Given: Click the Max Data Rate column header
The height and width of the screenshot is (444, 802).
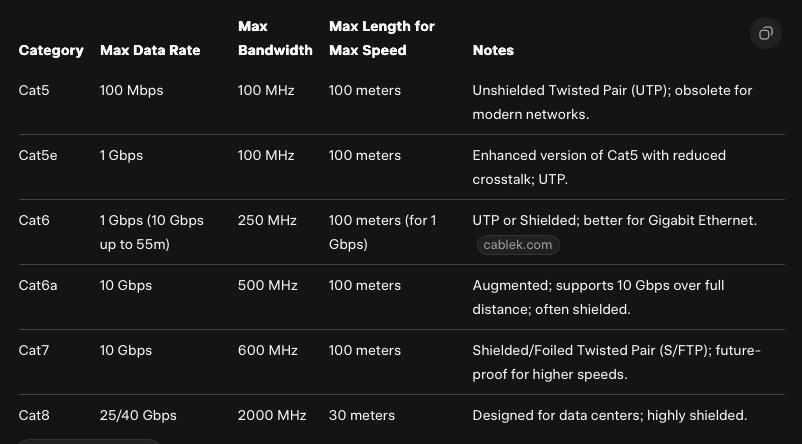Looking at the screenshot, I should (x=150, y=50).
